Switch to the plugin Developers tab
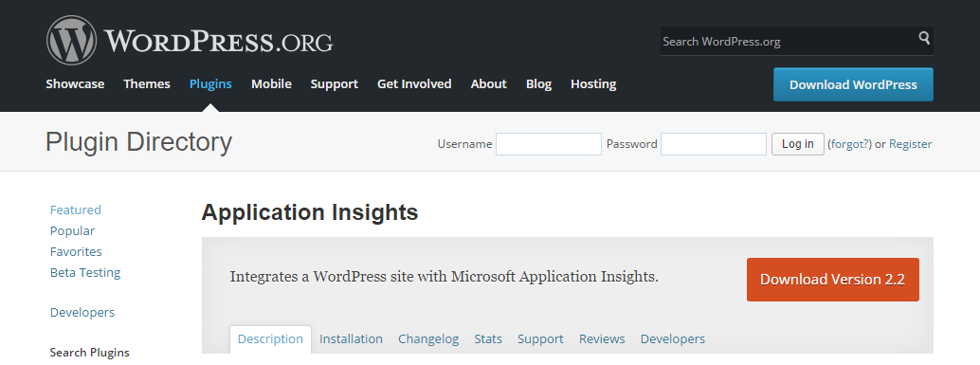Screen dimensions: 980x365 click(x=673, y=339)
